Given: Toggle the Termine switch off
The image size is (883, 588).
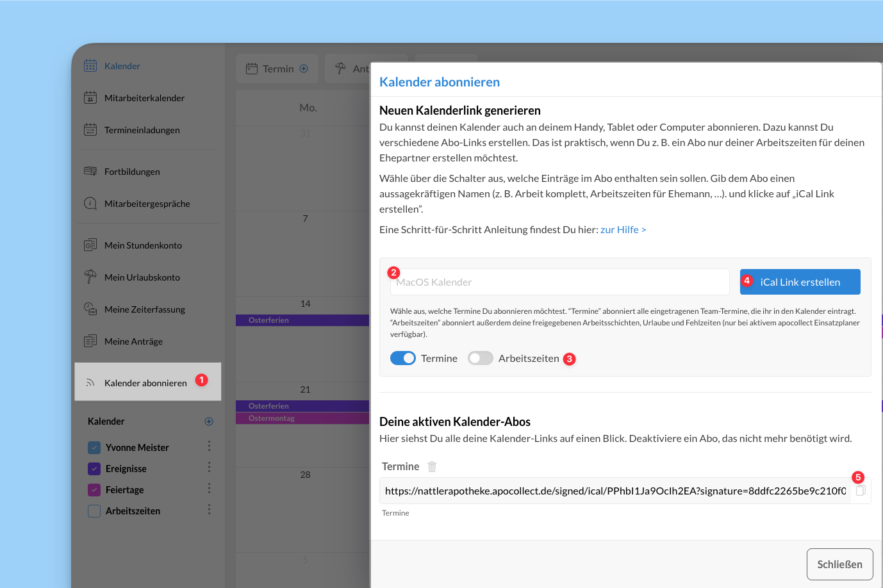Looking at the screenshot, I should 403,359.
